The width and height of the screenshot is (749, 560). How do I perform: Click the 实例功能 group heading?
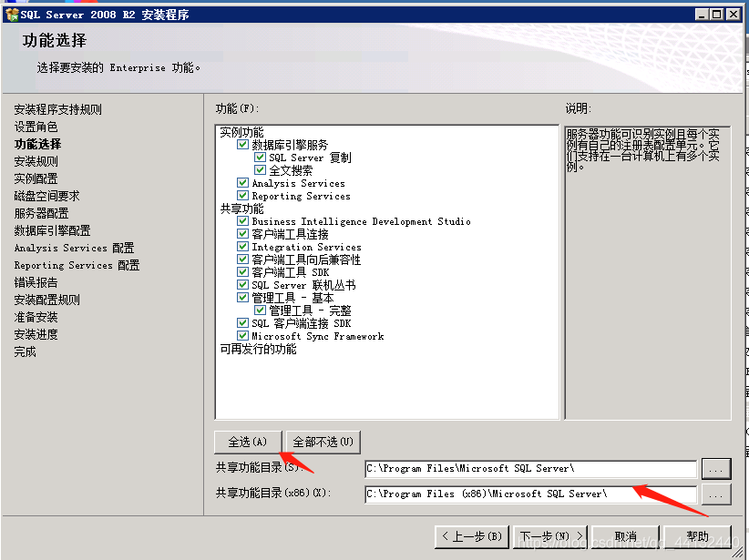tap(241, 132)
